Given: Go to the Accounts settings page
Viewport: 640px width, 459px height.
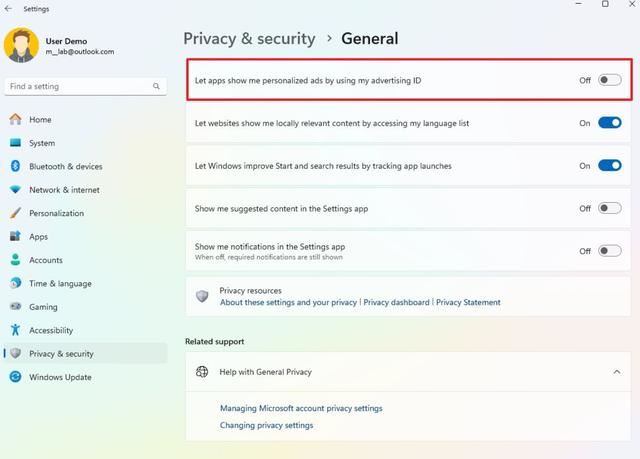Looking at the screenshot, I should pos(46,260).
